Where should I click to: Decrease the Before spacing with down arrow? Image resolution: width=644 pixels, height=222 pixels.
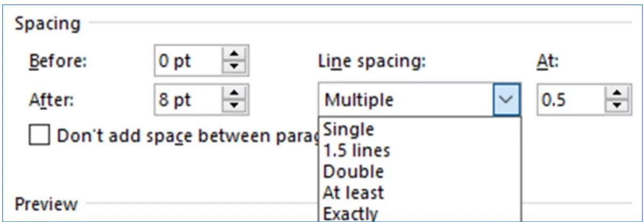coord(233,67)
